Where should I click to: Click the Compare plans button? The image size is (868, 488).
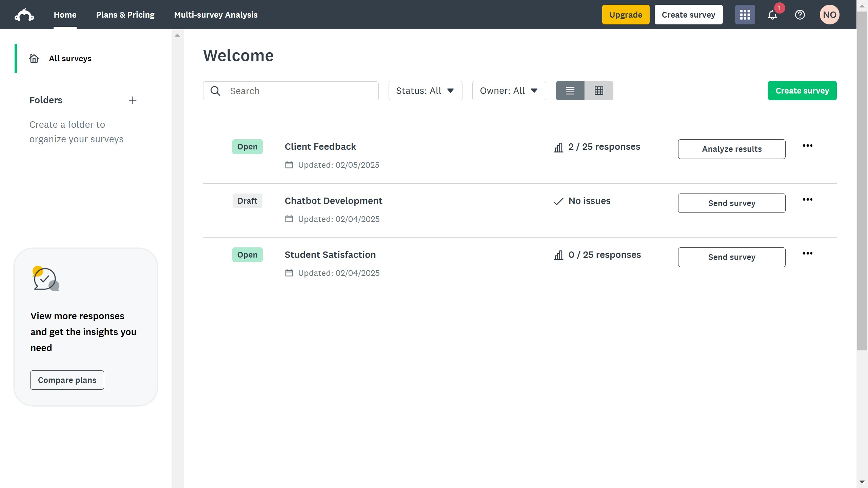(x=67, y=380)
